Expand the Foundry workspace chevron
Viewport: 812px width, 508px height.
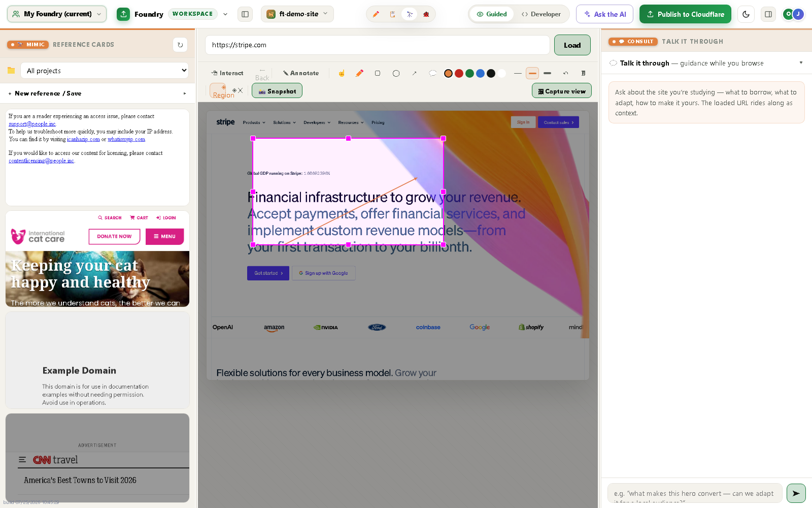[225, 14]
